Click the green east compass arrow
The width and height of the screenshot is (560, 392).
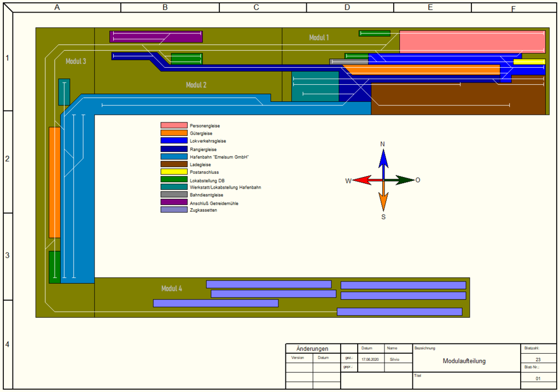pos(404,180)
